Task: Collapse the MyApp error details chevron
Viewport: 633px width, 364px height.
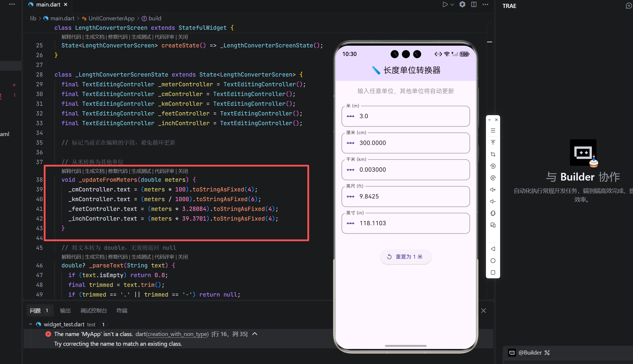Action: tap(255, 334)
